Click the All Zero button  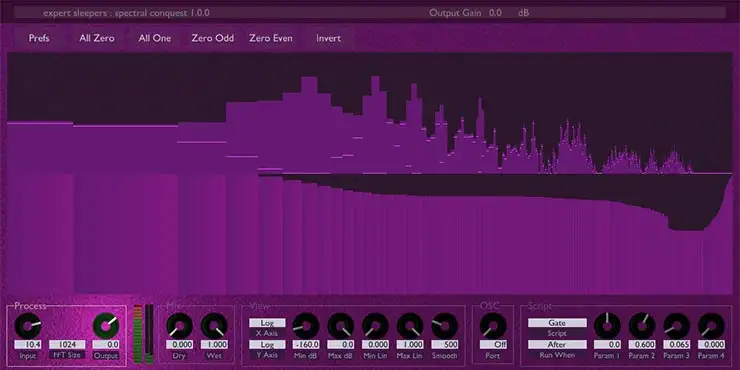point(97,38)
